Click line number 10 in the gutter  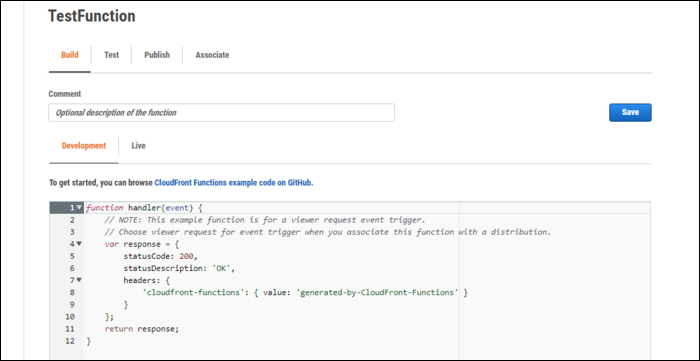(70, 316)
